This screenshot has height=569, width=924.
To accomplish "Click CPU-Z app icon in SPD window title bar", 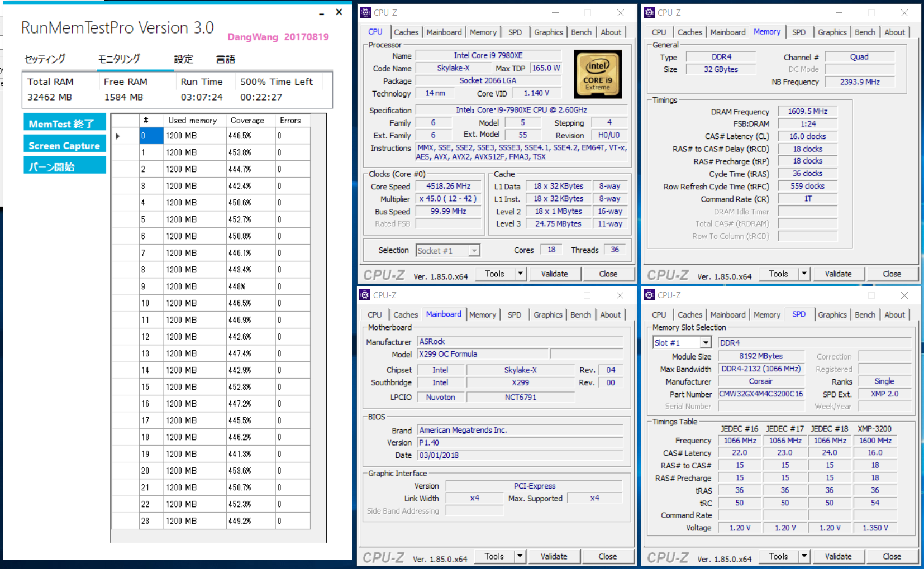I will click(x=649, y=295).
